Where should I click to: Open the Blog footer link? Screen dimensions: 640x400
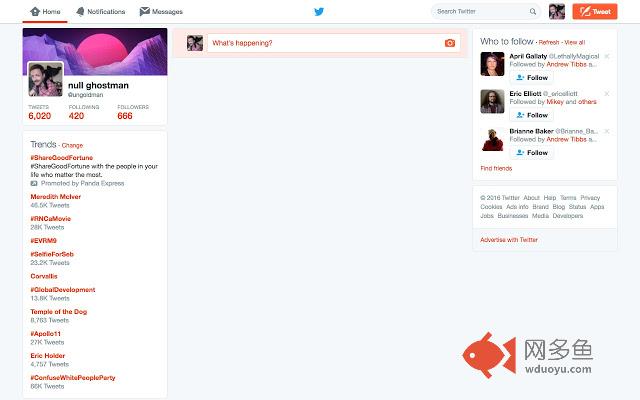point(559,207)
